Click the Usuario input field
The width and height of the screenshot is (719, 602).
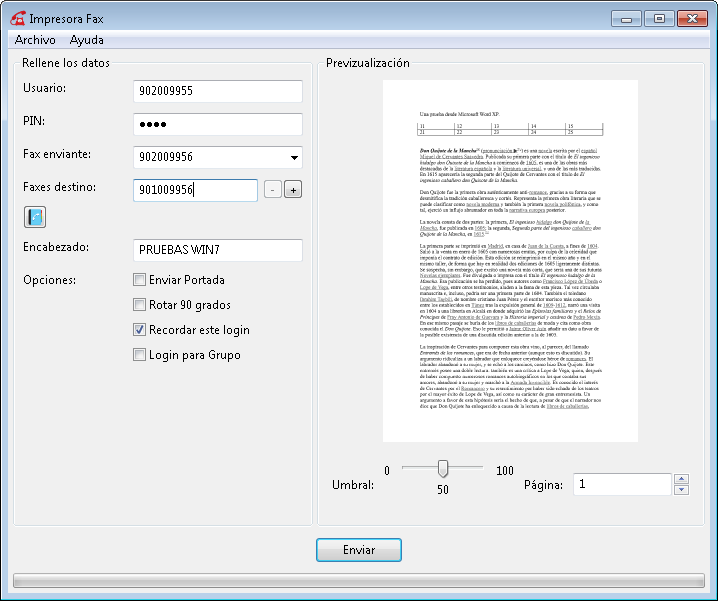pyautogui.click(x=217, y=91)
